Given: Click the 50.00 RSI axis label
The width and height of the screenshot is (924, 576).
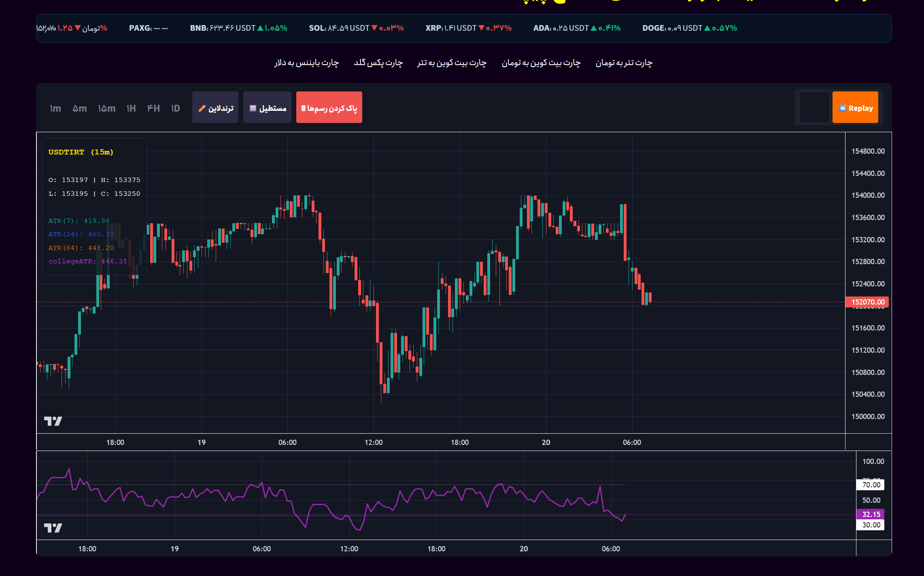Looking at the screenshot, I should pyautogui.click(x=871, y=500).
